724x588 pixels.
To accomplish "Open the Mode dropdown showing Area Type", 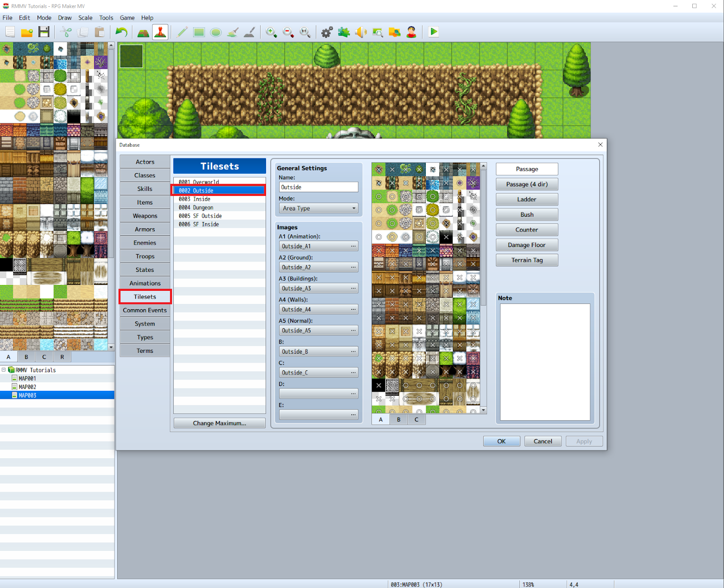I will [319, 208].
